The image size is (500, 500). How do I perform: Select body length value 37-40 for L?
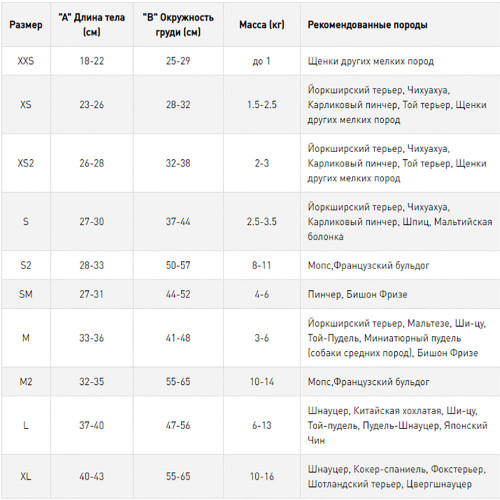(92, 425)
